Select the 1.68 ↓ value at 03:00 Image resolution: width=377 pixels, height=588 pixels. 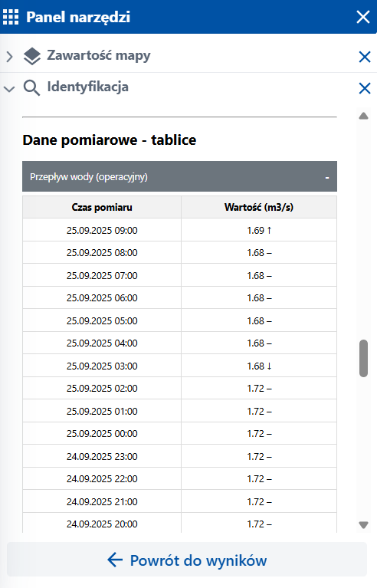click(259, 366)
